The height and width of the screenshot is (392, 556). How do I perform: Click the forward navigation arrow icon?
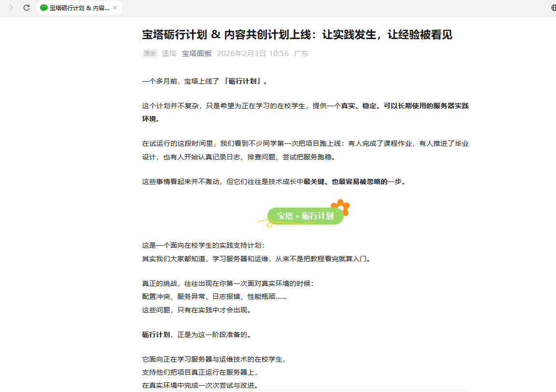pos(11,8)
